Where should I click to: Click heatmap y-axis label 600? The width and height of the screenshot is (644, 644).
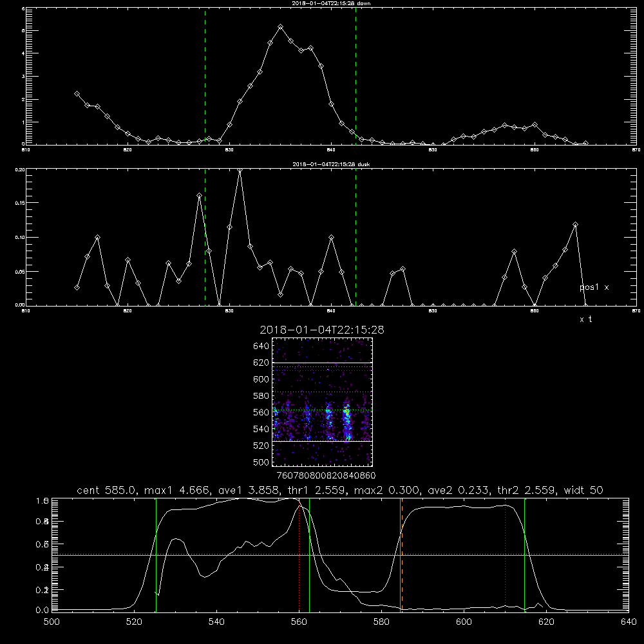[x=261, y=379]
